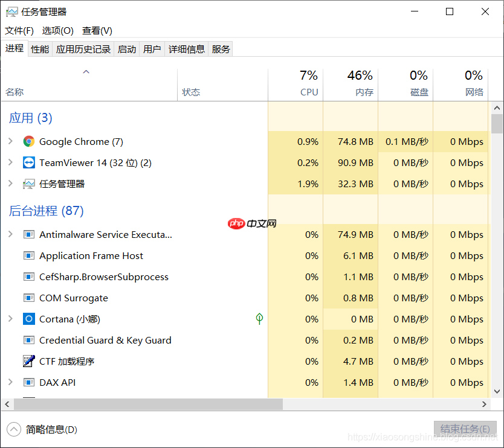Viewport: 504px width, 448px height.
Task: Select the COM Surrogate process icon
Action: [x=28, y=298]
